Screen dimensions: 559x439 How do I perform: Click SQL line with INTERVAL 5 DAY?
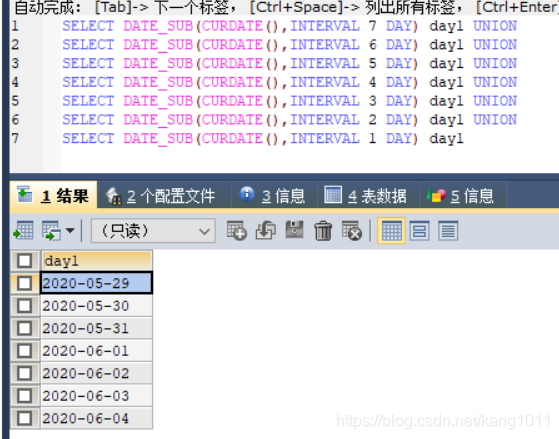pos(289,63)
